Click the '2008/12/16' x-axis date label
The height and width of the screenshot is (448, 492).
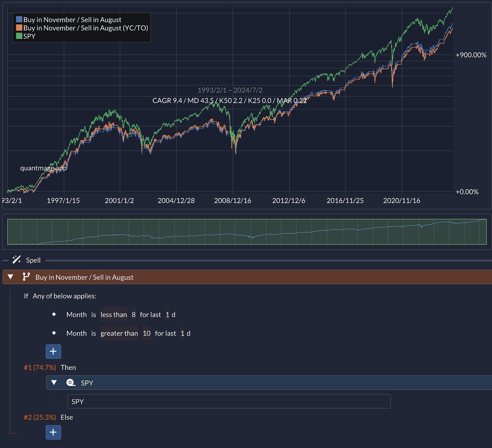coord(233,201)
